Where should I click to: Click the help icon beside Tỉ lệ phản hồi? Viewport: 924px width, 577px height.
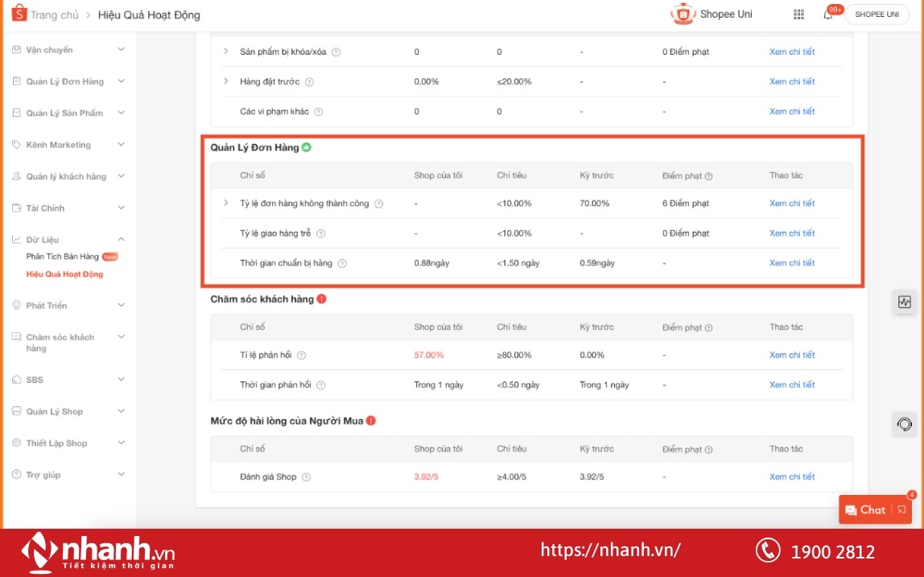pyautogui.click(x=301, y=355)
